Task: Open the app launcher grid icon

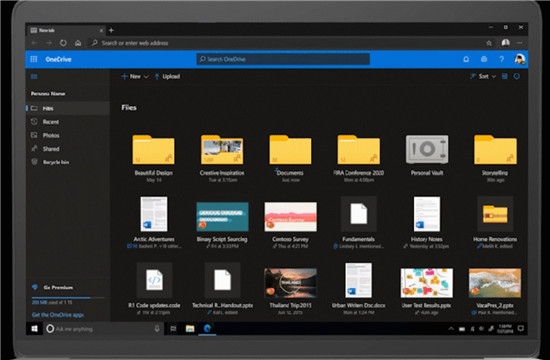Action: coord(34,59)
